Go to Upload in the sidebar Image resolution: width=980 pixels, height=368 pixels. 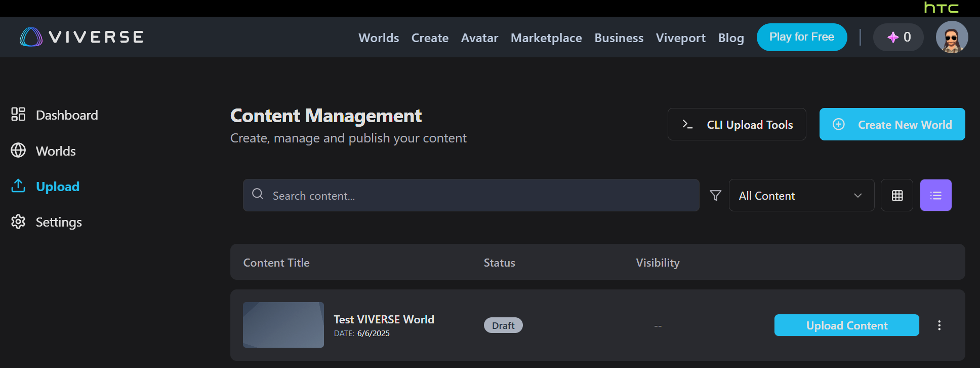click(57, 187)
